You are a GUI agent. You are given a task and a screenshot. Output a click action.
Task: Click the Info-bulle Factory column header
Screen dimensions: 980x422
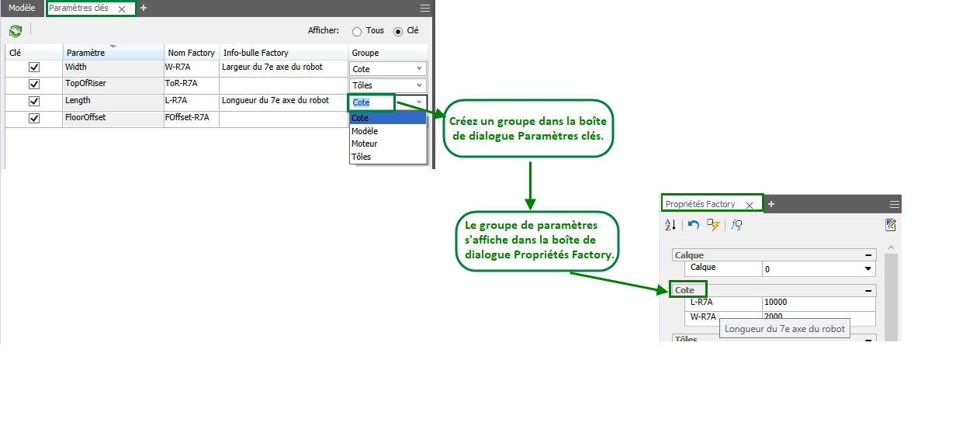[x=284, y=53]
